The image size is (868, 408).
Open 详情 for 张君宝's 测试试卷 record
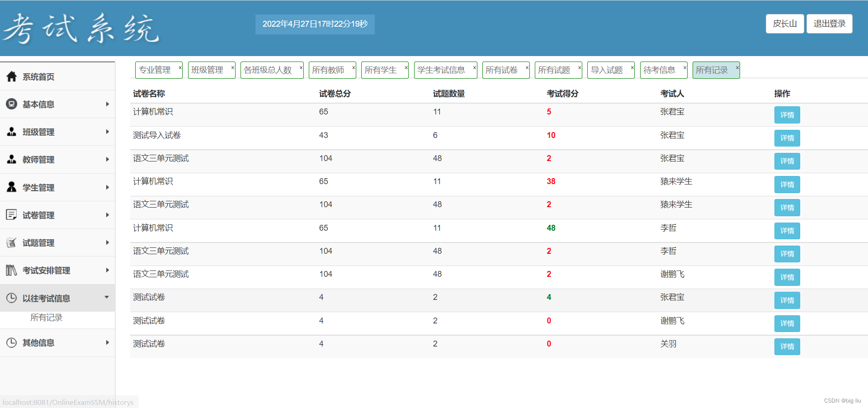point(787,300)
